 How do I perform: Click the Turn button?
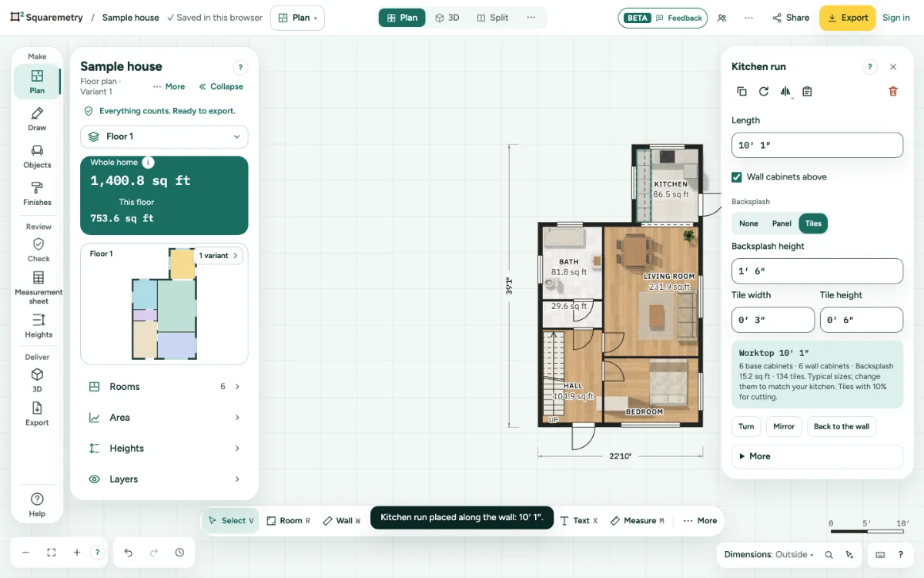coord(746,427)
